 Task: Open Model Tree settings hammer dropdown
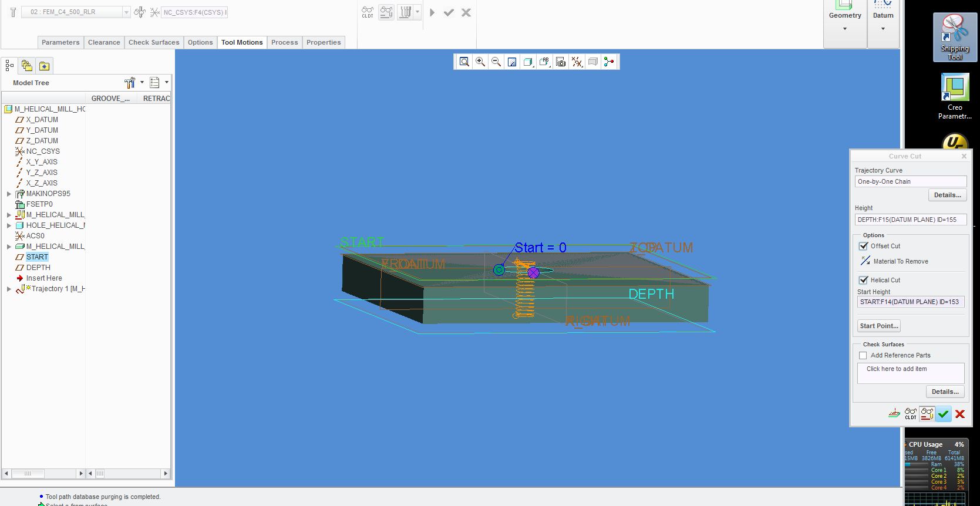click(134, 83)
